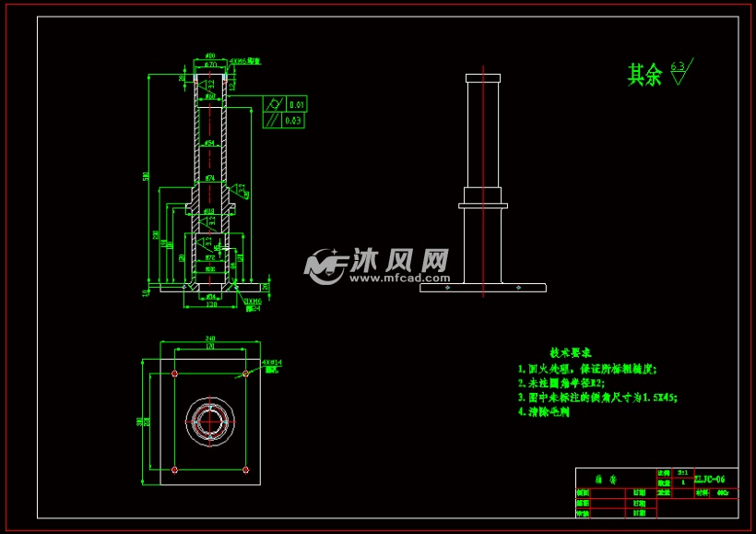
Task: Select the cylindricity symbol in tolerance frame
Action: [275, 103]
